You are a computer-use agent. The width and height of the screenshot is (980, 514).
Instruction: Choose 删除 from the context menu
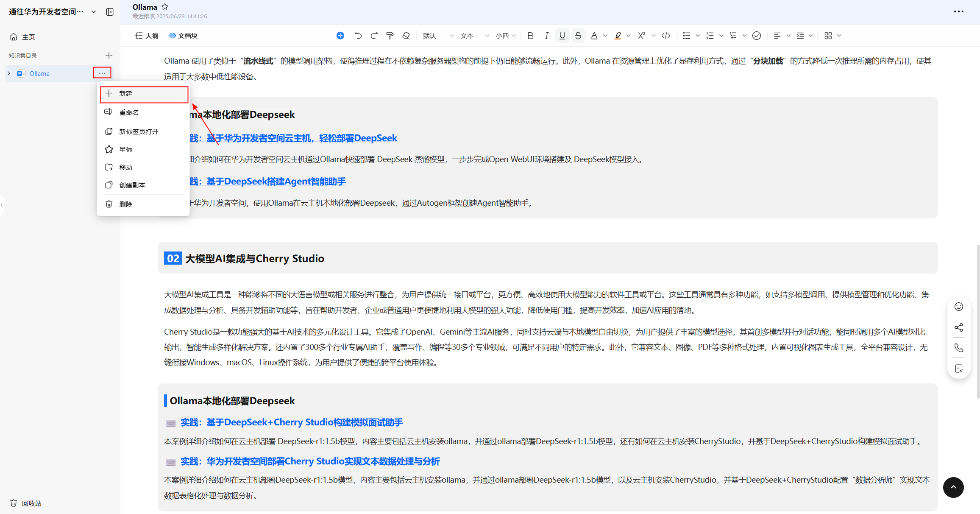[x=143, y=204]
